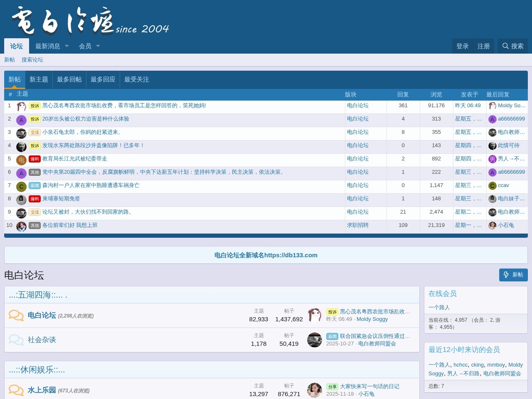This screenshot has width=532, height=399.
Task: Click Moldy Soggy's avatar thumbnail
Action: point(315,315)
